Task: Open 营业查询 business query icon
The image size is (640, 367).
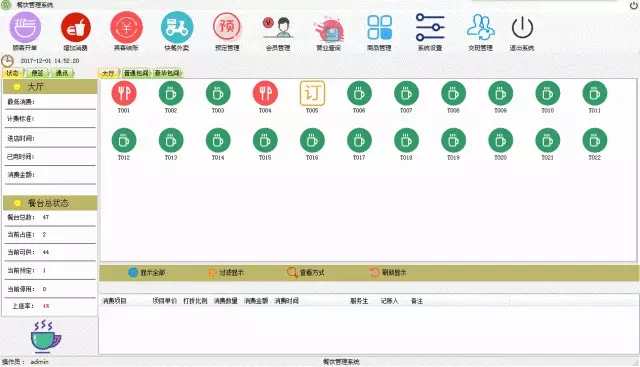Action: point(329,29)
